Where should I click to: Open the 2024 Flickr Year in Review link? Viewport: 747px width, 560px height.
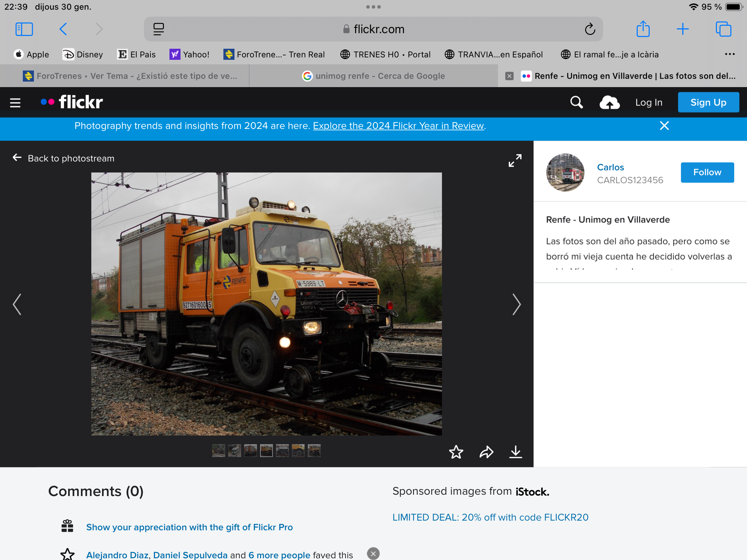(398, 126)
